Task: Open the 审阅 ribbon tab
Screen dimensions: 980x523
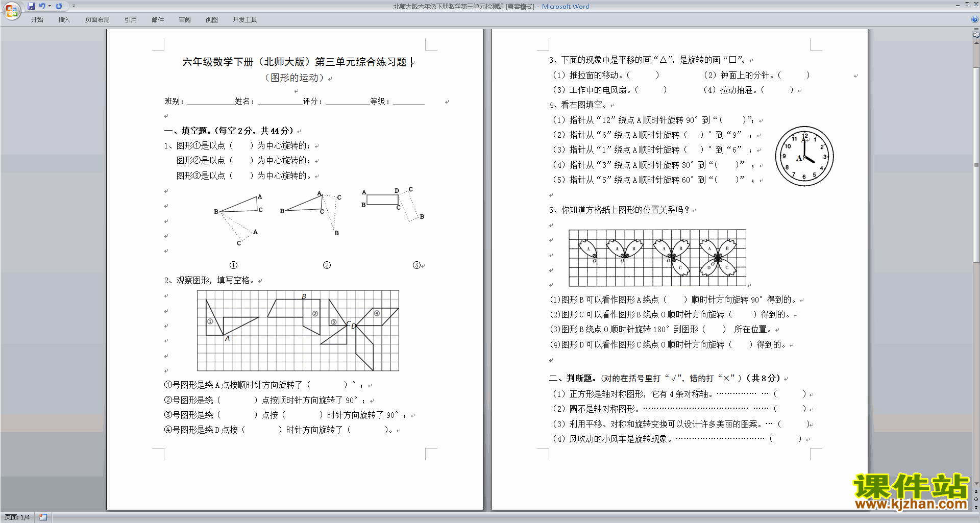Action: pyautogui.click(x=185, y=20)
